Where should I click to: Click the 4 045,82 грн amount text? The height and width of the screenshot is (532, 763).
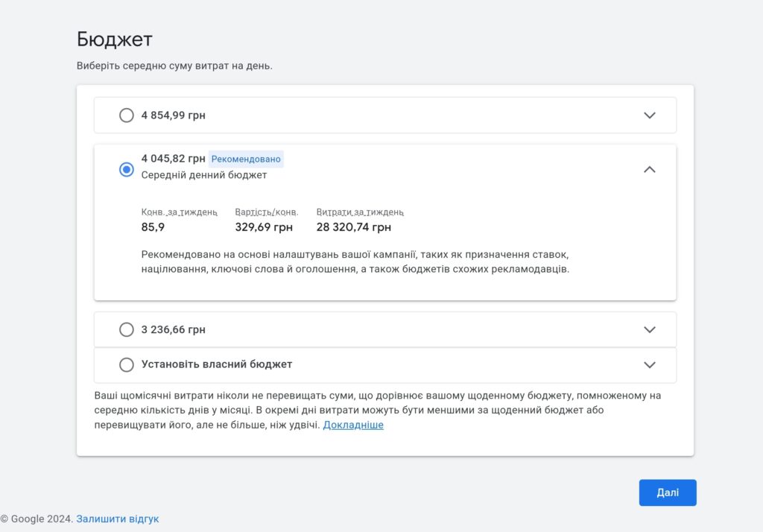(x=171, y=158)
